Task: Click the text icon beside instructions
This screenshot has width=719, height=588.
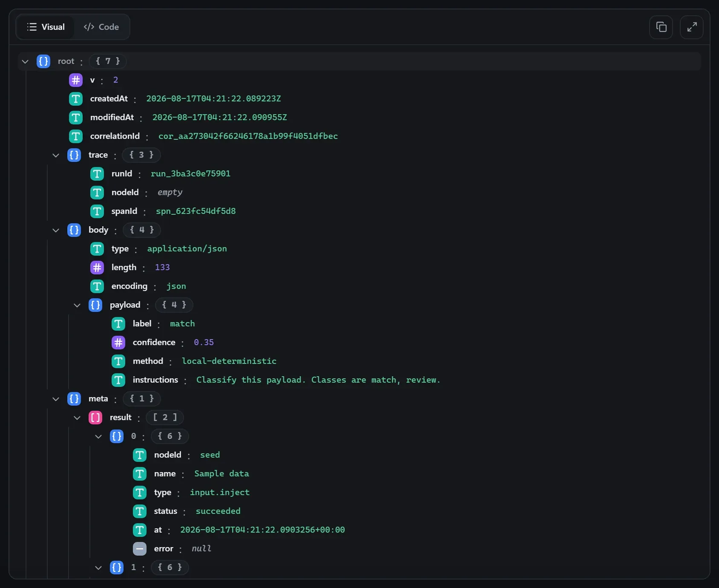Action: (x=118, y=380)
